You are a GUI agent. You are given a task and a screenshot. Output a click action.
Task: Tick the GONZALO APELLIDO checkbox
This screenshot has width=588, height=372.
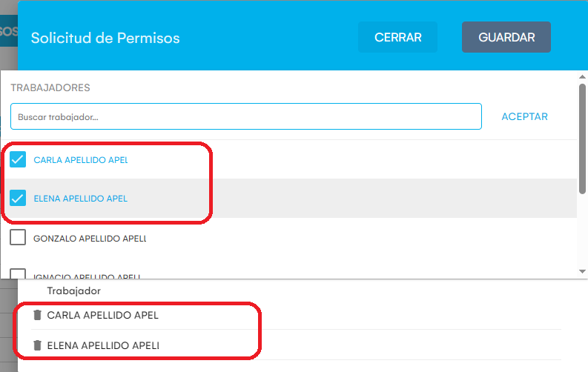(19, 238)
